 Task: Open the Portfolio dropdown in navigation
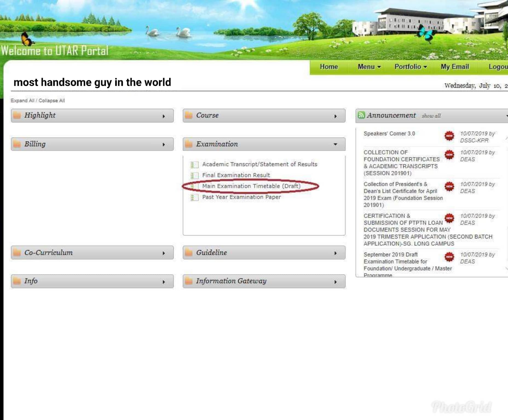pos(411,67)
